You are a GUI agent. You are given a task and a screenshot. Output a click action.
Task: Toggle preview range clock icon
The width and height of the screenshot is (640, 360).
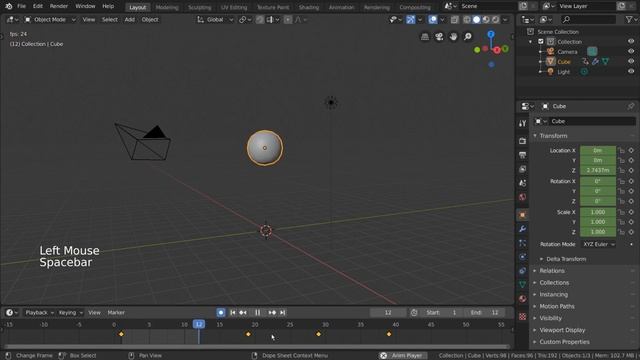(414, 313)
